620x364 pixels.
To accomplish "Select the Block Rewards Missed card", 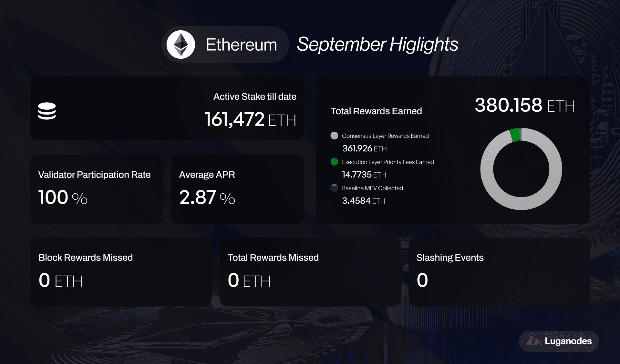I will 121,272.
